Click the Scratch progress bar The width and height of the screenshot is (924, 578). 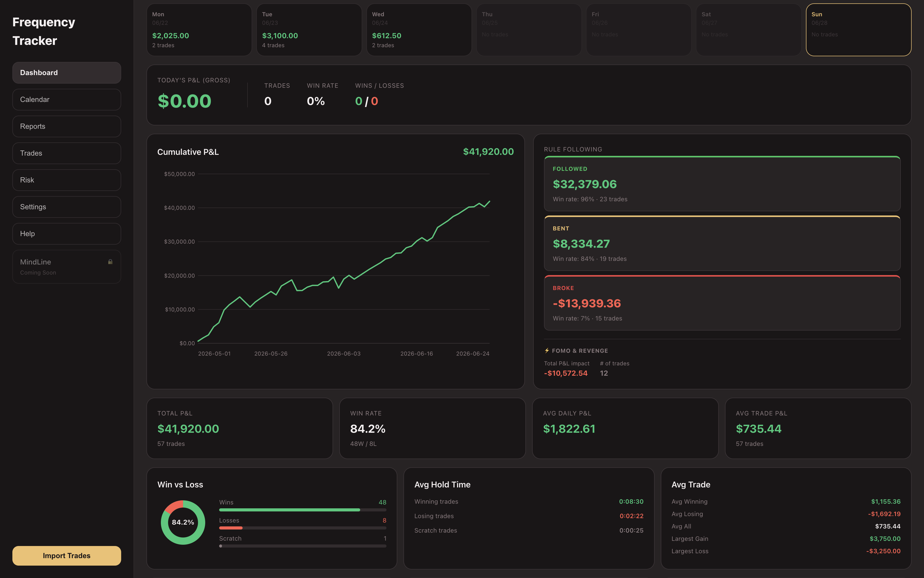pyautogui.click(x=303, y=546)
